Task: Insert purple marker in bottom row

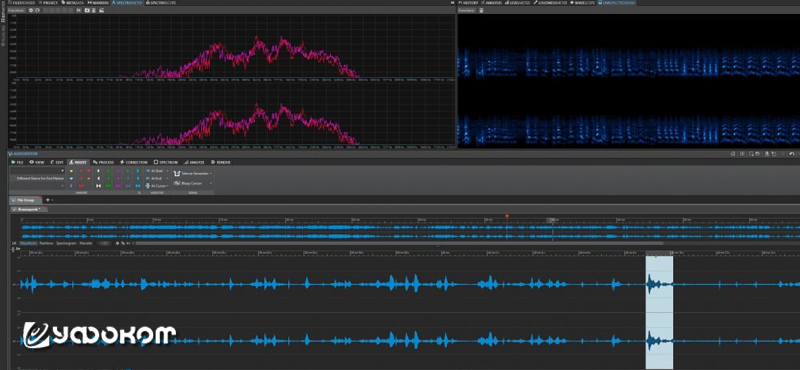Action: point(71,186)
